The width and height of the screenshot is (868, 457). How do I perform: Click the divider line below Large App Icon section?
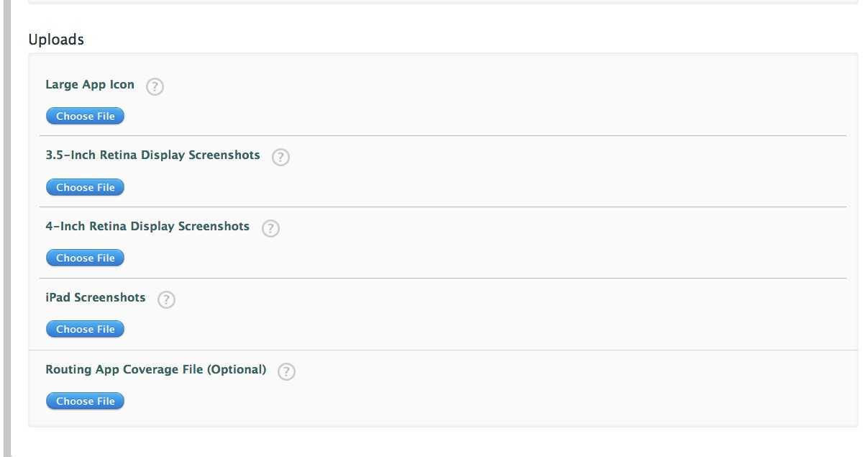(x=446, y=135)
